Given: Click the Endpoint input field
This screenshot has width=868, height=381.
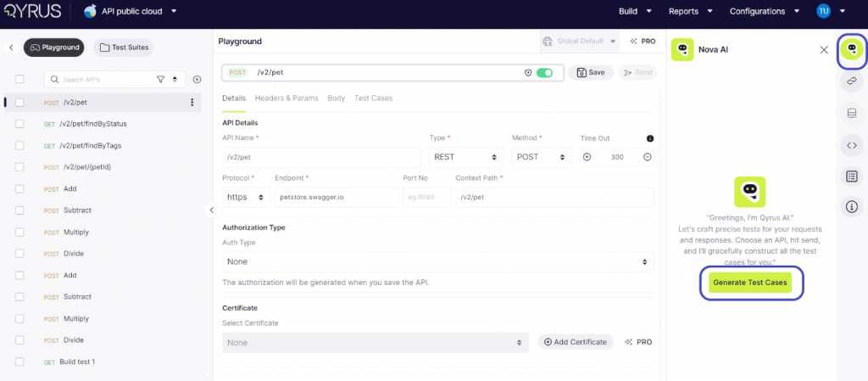Looking at the screenshot, I should [337, 197].
